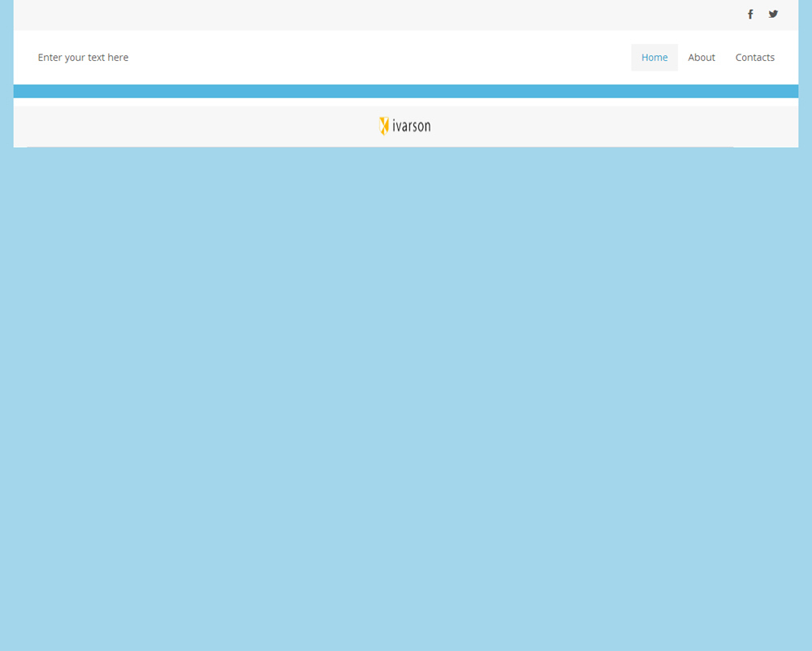Screen dimensions: 812x651
Task: Open the About page
Action: pos(702,58)
